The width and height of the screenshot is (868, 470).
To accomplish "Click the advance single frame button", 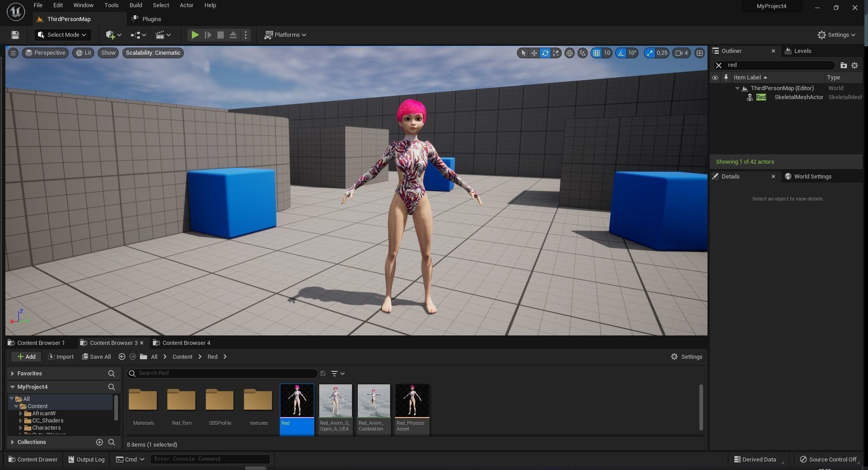I will (x=208, y=35).
